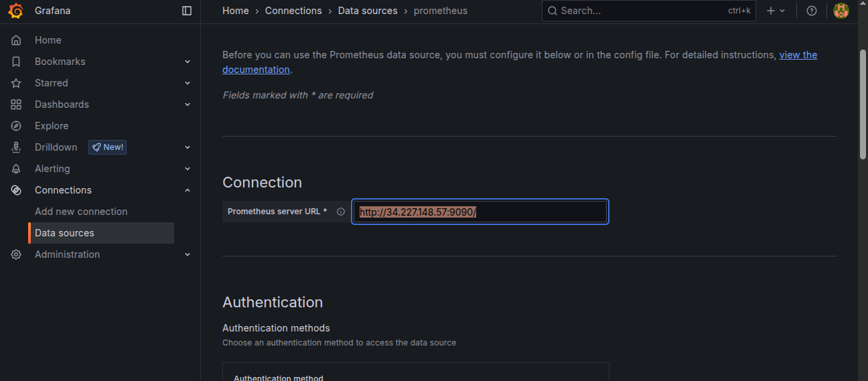The image size is (868, 381).
Task: Click the Grafana logo icon
Action: point(16,11)
